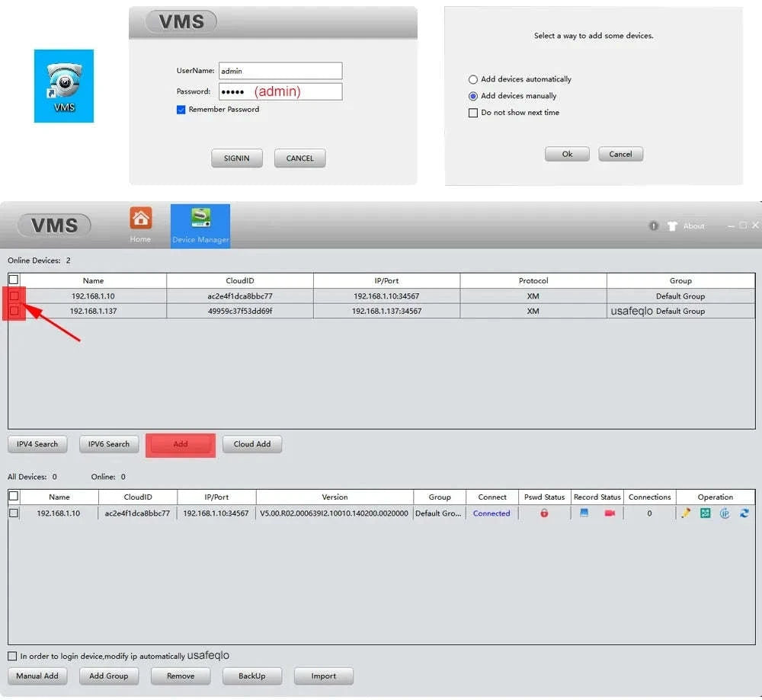Image resolution: width=762 pixels, height=700 pixels.
Task: Click the 192.168.1.10:34567 cell in online devices
Action: coord(386,296)
